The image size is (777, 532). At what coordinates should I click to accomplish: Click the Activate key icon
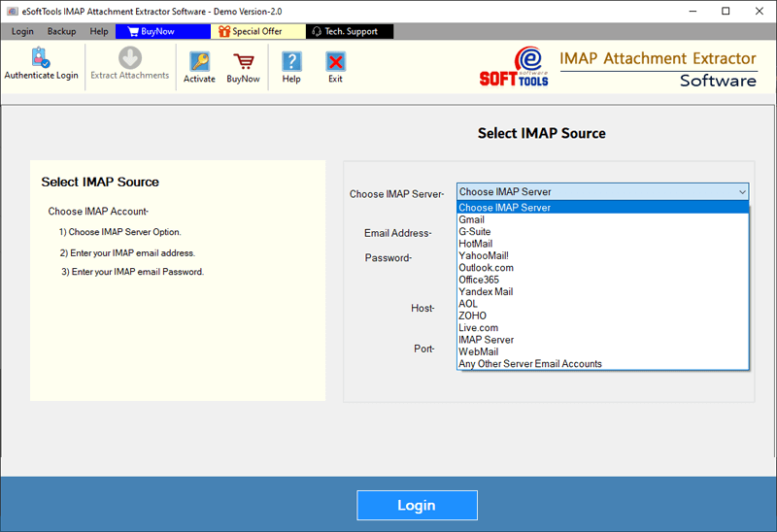(199, 61)
